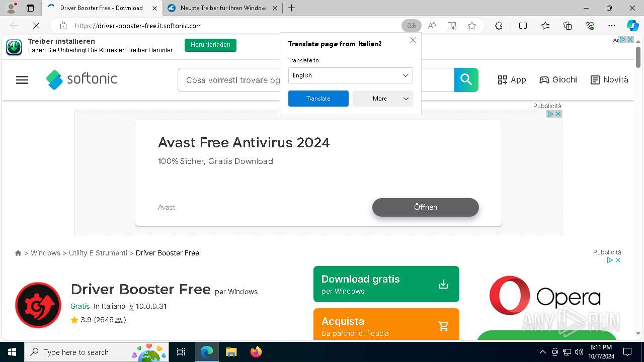Expand the More options dropdown
This screenshot has width=644, height=362.
pos(383,99)
